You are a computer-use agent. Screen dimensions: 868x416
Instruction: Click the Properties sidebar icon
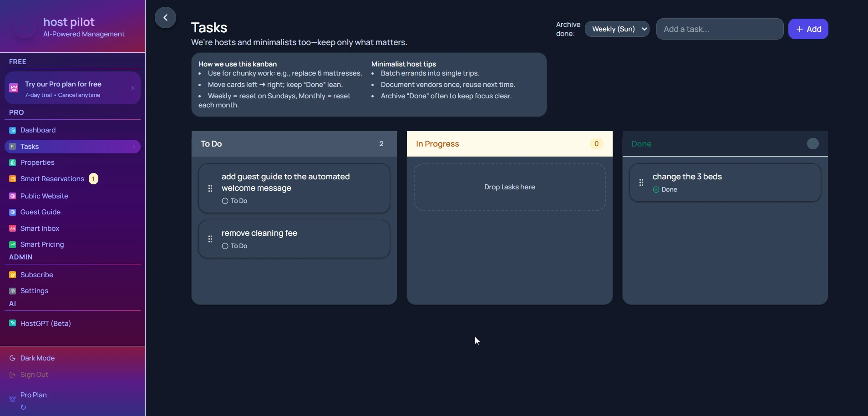[13, 162]
